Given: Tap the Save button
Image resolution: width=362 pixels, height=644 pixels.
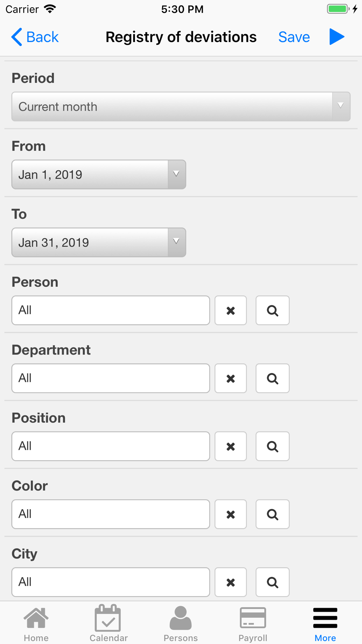Looking at the screenshot, I should click(294, 37).
